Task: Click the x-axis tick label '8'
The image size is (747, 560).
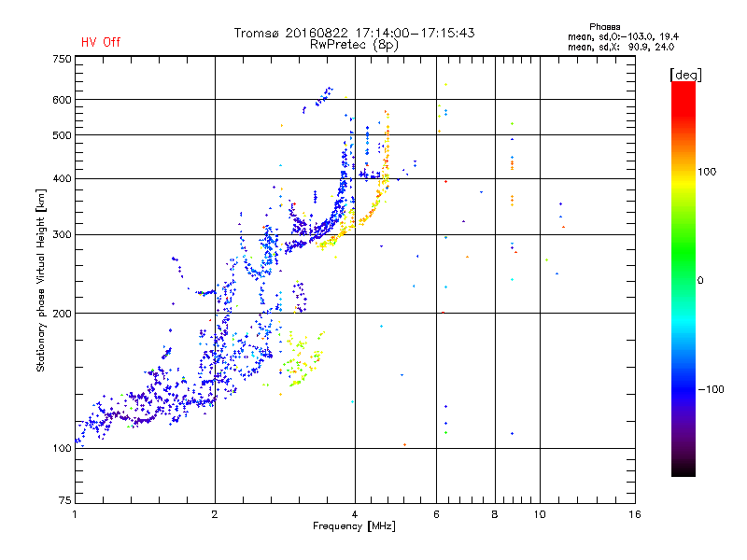Action: pos(495,514)
